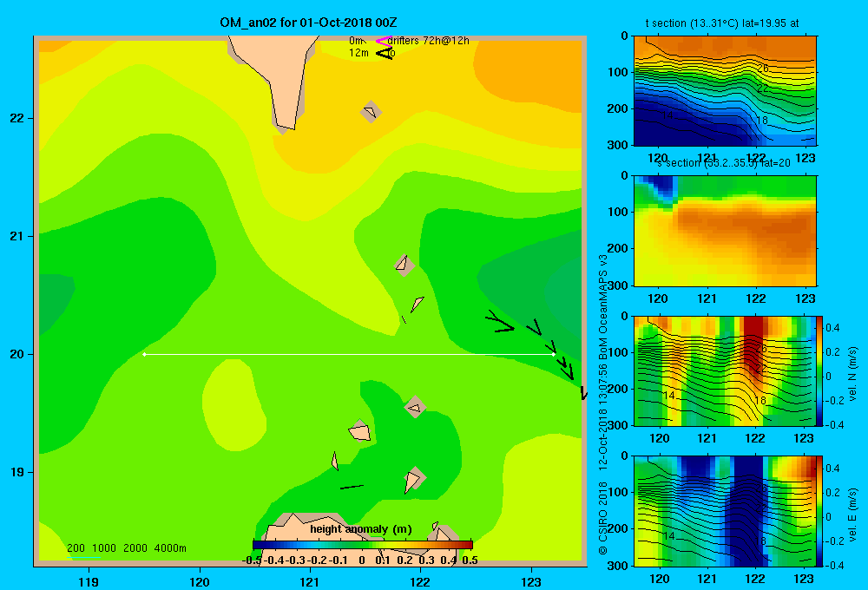Viewport: 868px width, 590px height.
Task: Open the t section temperature plot
Action: pos(725,91)
